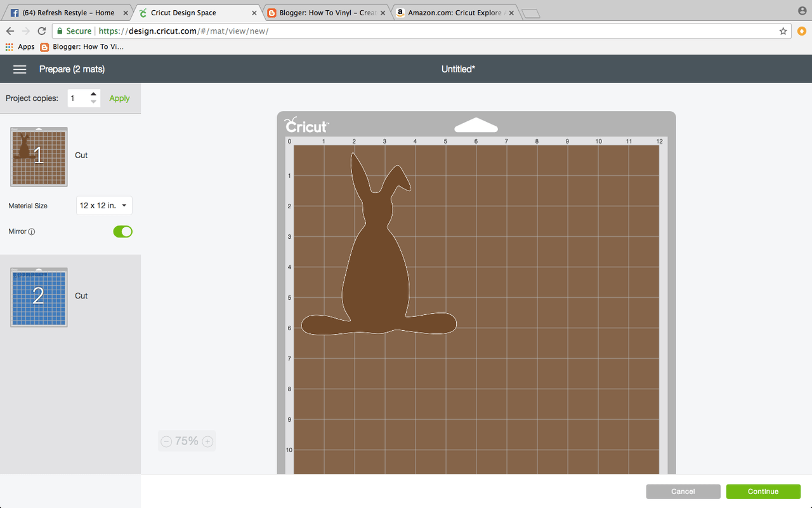Viewport: 812px width, 508px height.
Task: Click the browser forward arrow
Action: point(26,30)
